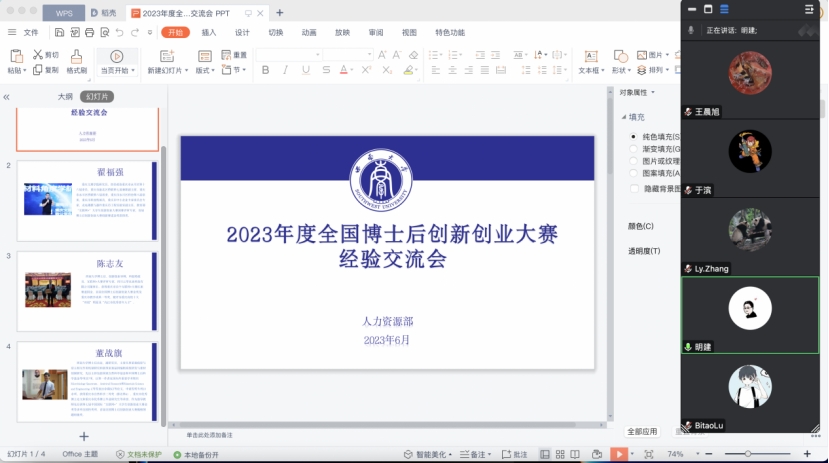
Task: Check the hide background graphics checkbox
Action: 634,188
